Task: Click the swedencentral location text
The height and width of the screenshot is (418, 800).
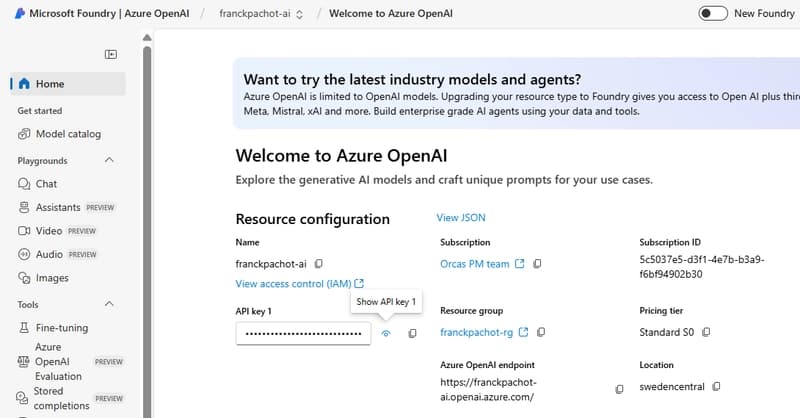Action: 671,387
